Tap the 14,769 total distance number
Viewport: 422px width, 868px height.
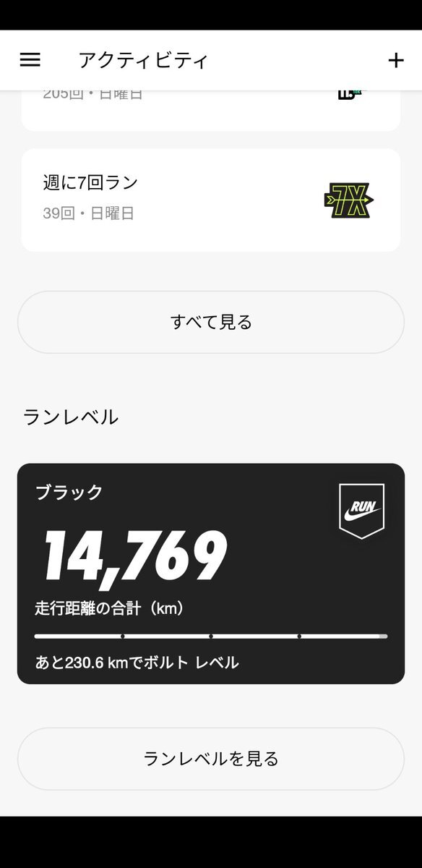coord(134,556)
